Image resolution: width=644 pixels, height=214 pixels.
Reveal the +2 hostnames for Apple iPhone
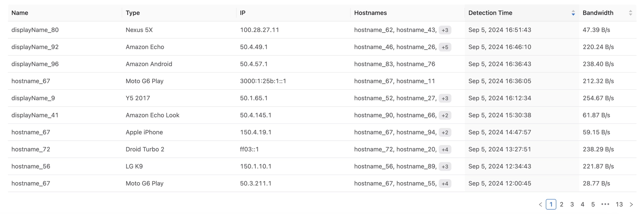(x=445, y=132)
